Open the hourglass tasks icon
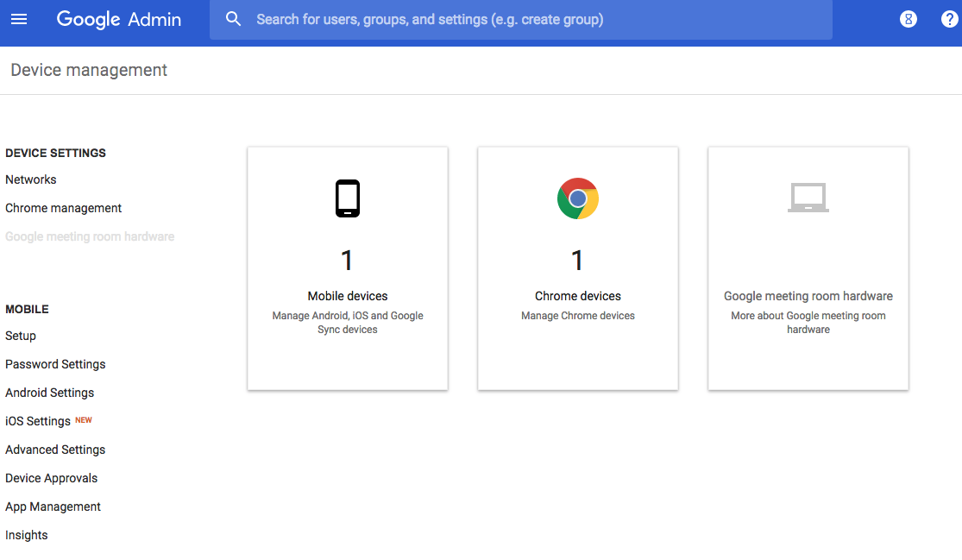This screenshot has height=560, width=962. 908,20
